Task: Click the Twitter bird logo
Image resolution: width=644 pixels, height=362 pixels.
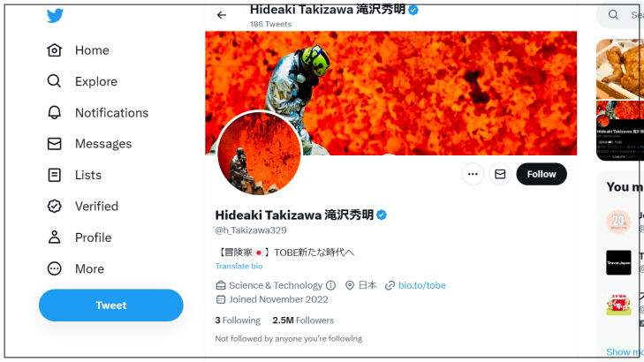Action: [55, 16]
